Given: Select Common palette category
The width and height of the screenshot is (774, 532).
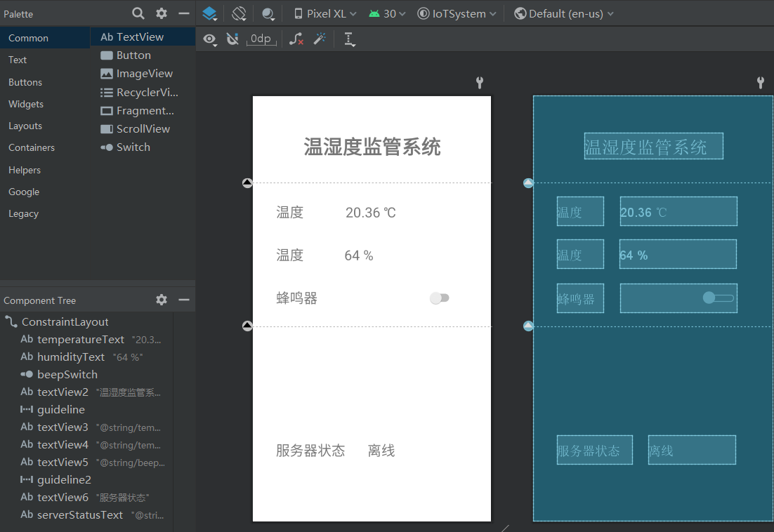Looking at the screenshot, I should click(45, 38).
